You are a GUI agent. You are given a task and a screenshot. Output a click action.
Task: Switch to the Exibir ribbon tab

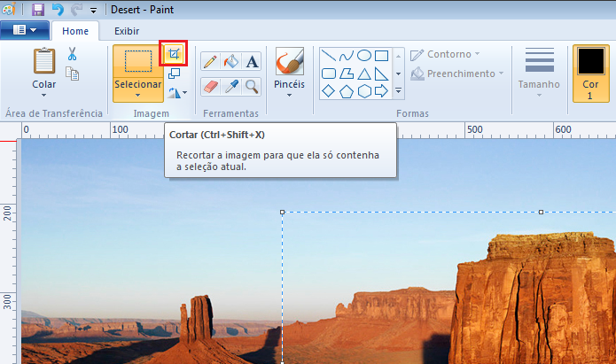127,31
